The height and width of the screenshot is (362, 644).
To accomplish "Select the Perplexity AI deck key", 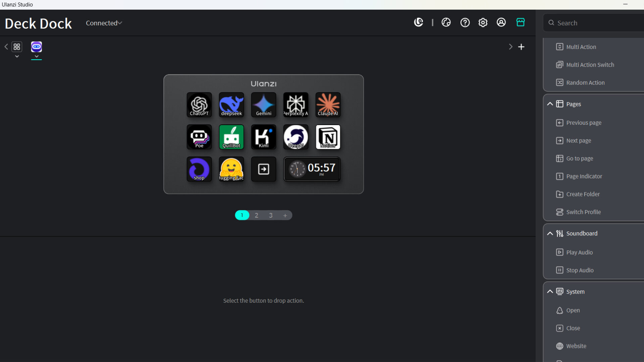I will (x=296, y=105).
